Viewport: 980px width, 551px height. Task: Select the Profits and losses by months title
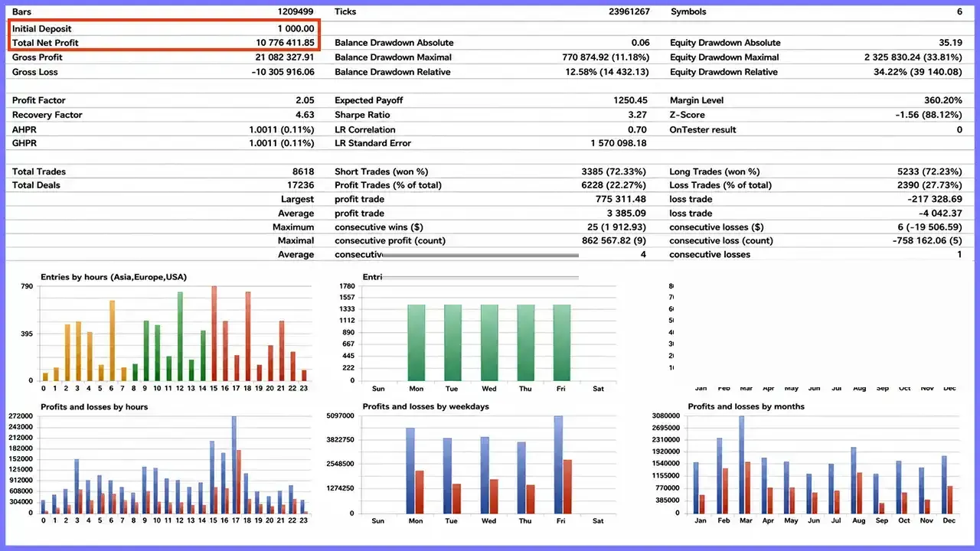tap(746, 407)
